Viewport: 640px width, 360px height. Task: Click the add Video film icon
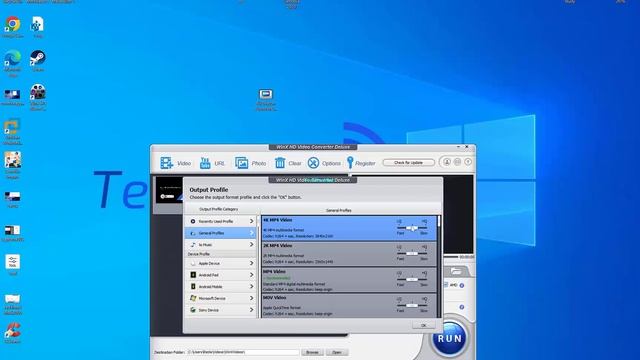[167, 163]
